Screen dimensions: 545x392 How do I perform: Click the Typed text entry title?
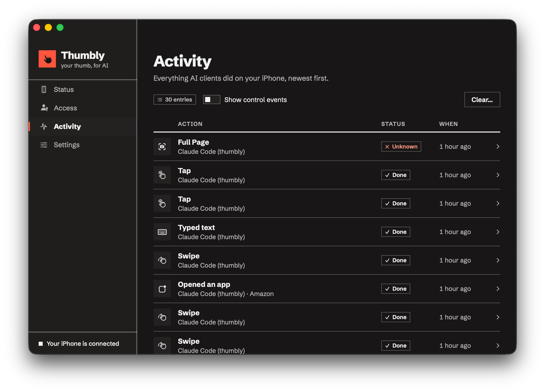coord(196,227)
